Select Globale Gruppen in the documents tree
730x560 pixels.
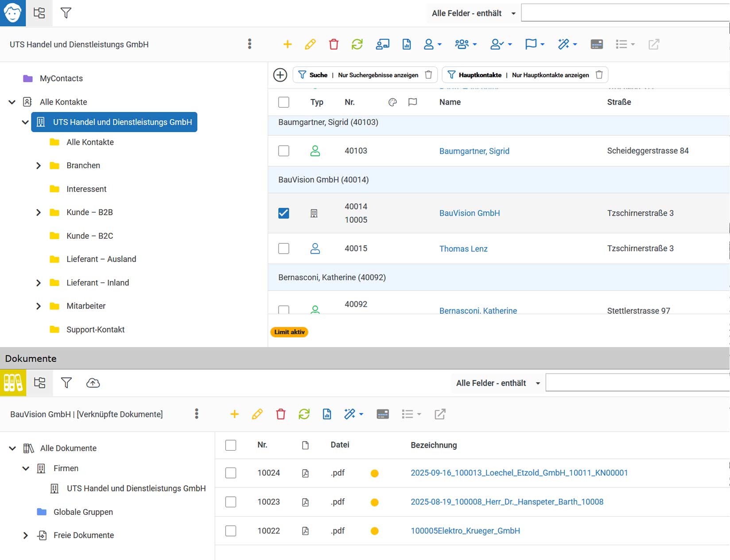[83, 512]
